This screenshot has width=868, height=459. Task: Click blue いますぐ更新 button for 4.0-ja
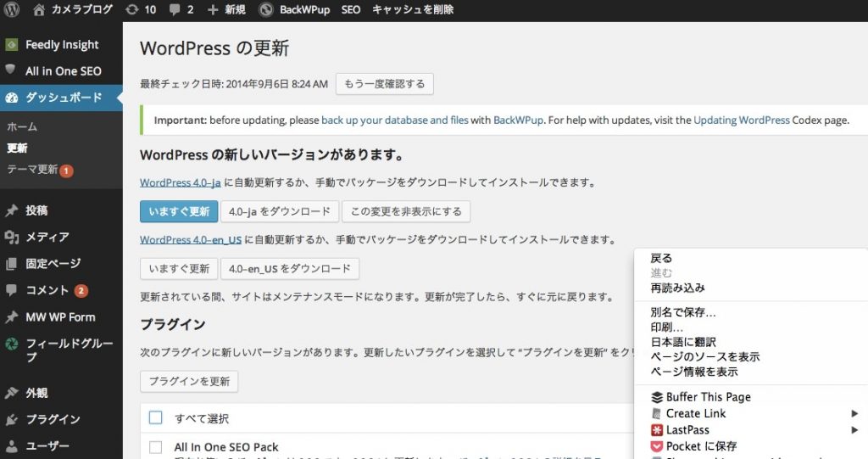[179, 212]
